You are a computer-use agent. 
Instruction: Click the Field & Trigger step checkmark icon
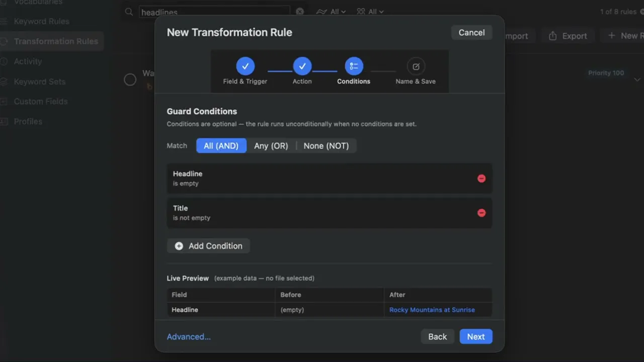245,66
